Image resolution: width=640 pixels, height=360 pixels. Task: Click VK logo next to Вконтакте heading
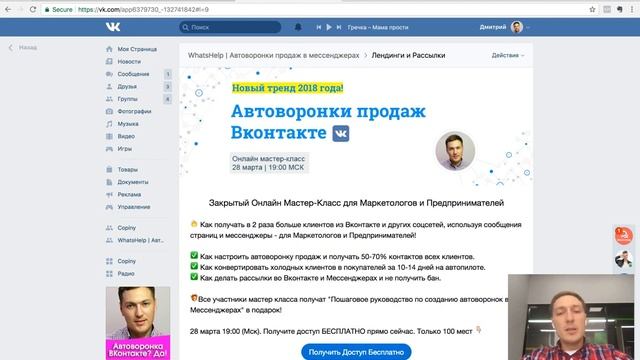341,133
